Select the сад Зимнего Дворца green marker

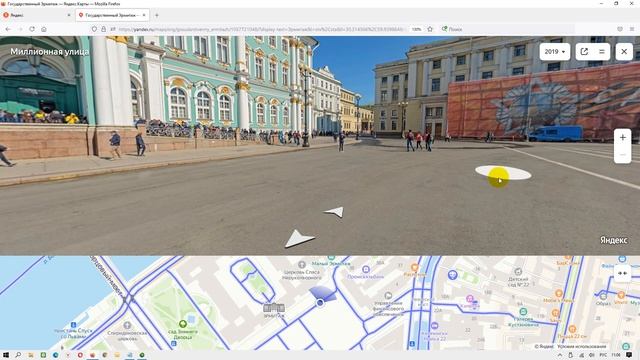tap(183, 324)
